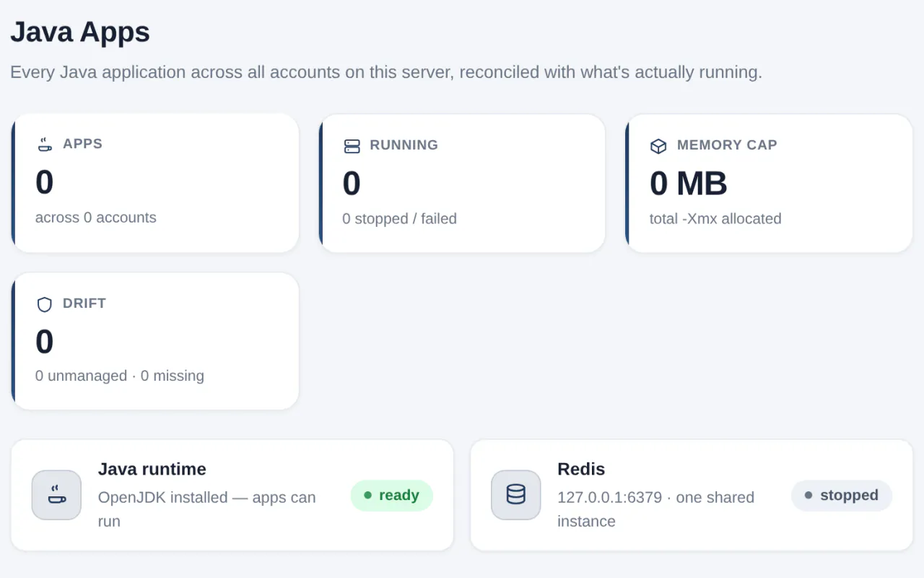Click "OpenJDK installed — apps can run" text
This screenshot has width=924, height=578.
point(207,509)
